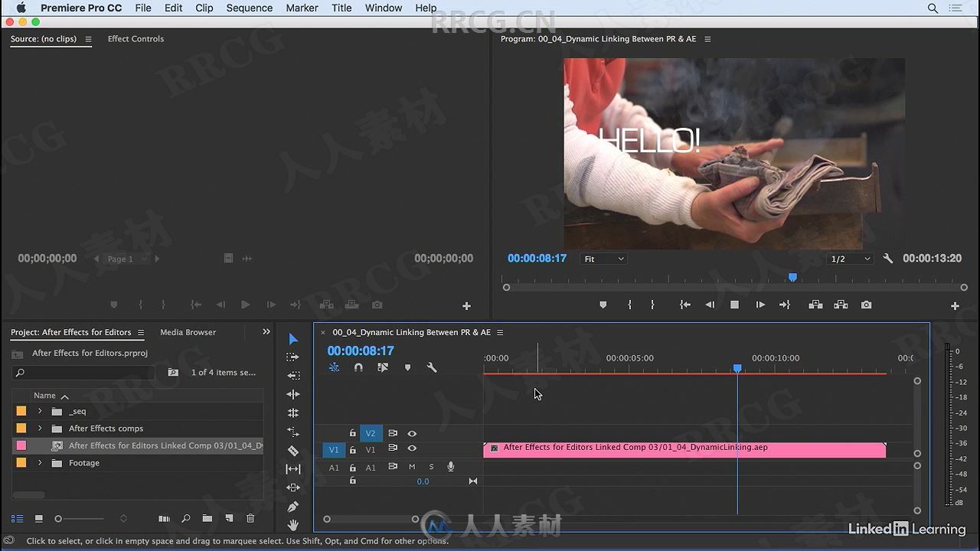This screenshot has width=980, height=551.
Task: Open Program monitor button editor plus
Action: (x=955, y=306)
